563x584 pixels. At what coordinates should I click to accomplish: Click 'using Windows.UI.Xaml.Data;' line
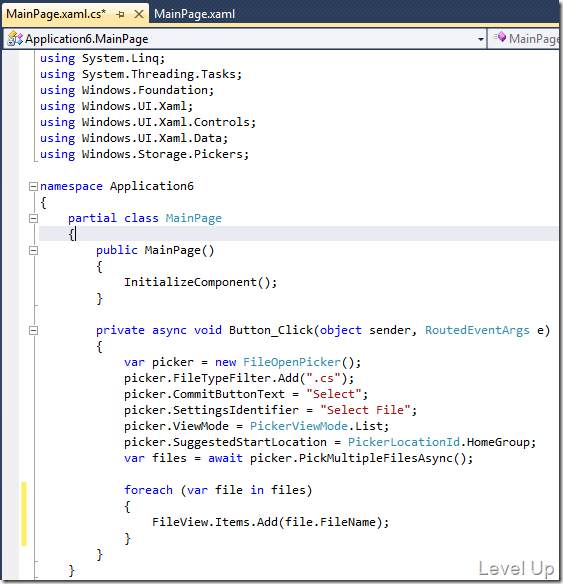pyautogui.click(x=134, y=139)
